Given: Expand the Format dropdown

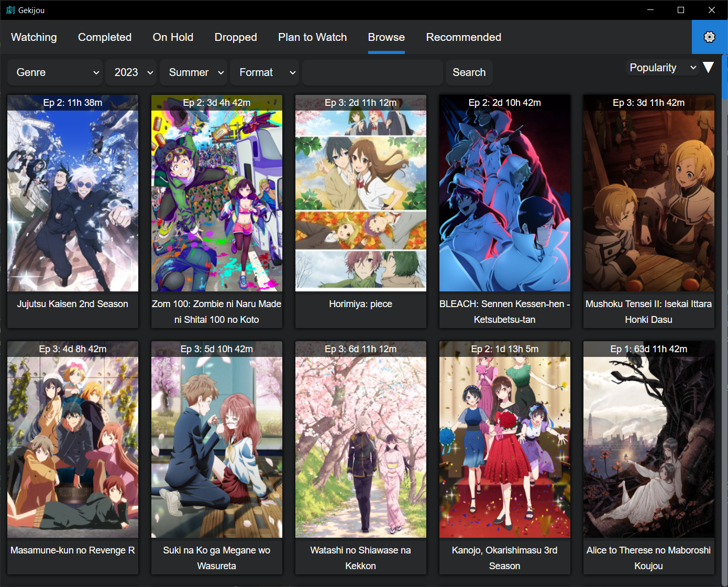Looking at the screenshot, I should [264, 72].
